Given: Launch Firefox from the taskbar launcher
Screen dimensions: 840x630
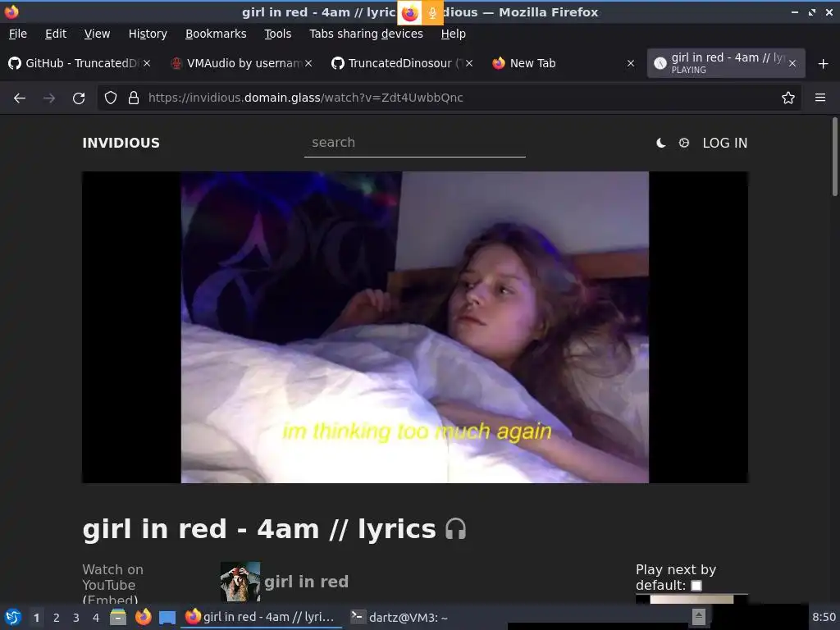Looking at the screenshot, I should click(x=143, y=617).
